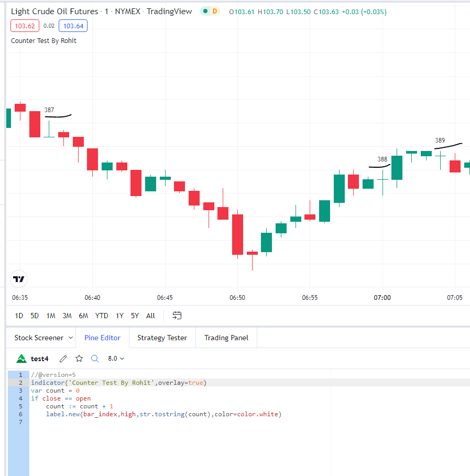
Task: Click the C103.63 close value in header
Action: 326,12
